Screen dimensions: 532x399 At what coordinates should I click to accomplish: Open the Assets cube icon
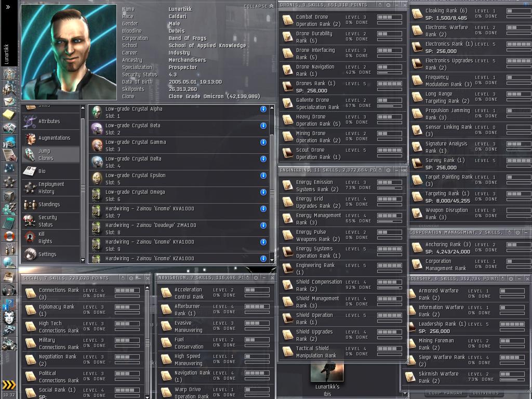(x=9, y=195)
